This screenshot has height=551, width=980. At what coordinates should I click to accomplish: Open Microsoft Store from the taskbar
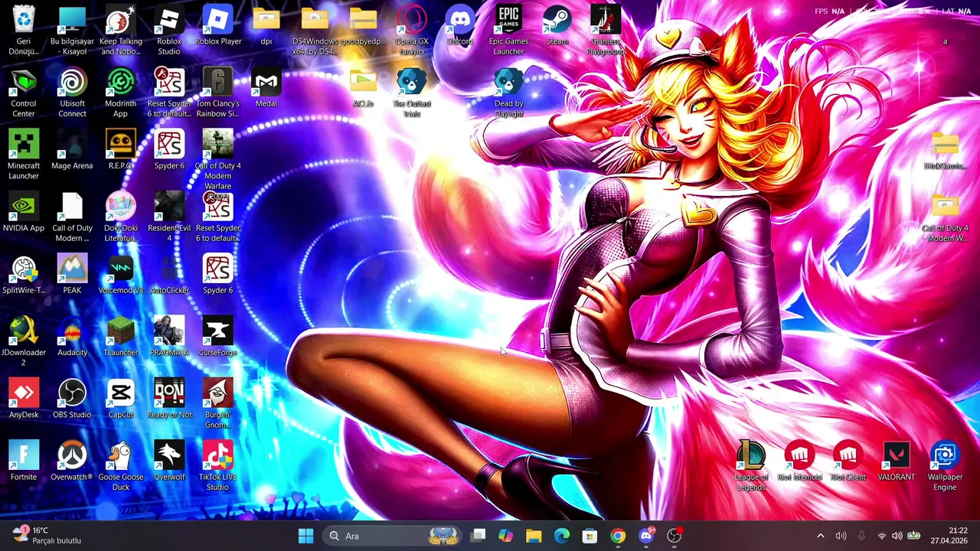point(590,536)
